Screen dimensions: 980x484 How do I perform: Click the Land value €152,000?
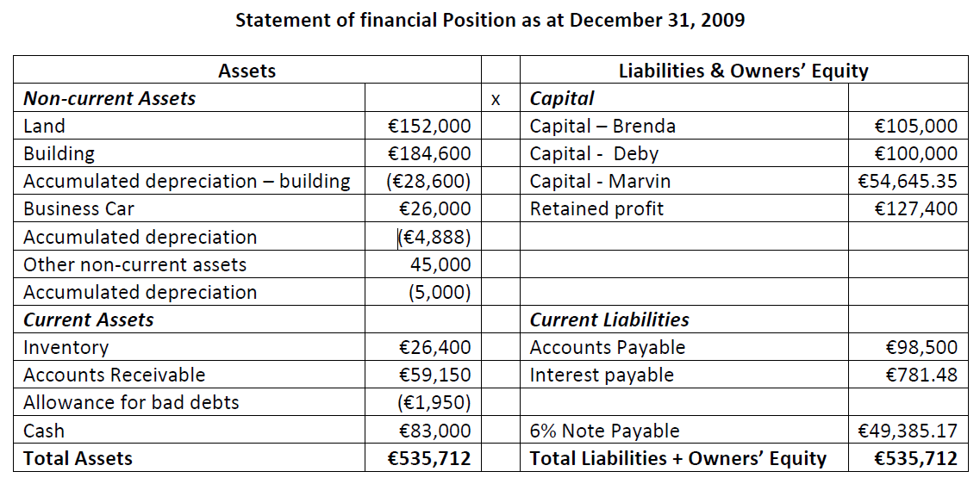click(429, 127)
